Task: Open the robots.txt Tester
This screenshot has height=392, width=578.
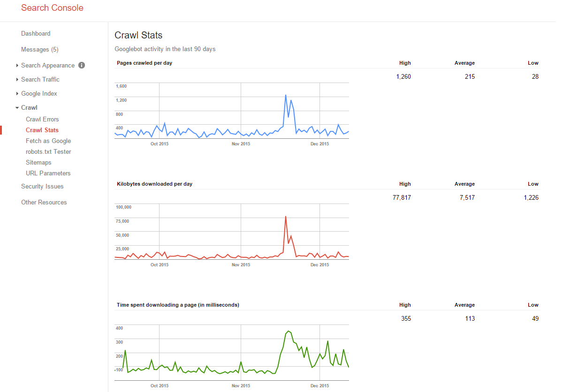Action: pos(48,152)
